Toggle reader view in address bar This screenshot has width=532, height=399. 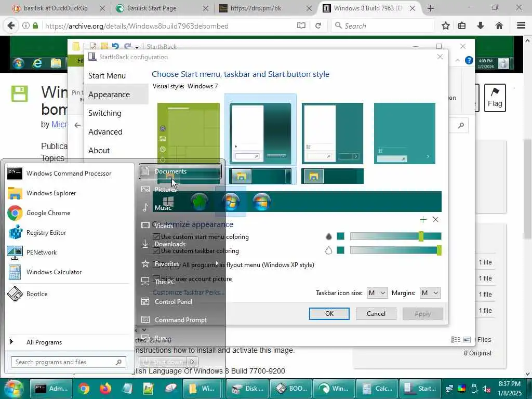pos(301,25)
